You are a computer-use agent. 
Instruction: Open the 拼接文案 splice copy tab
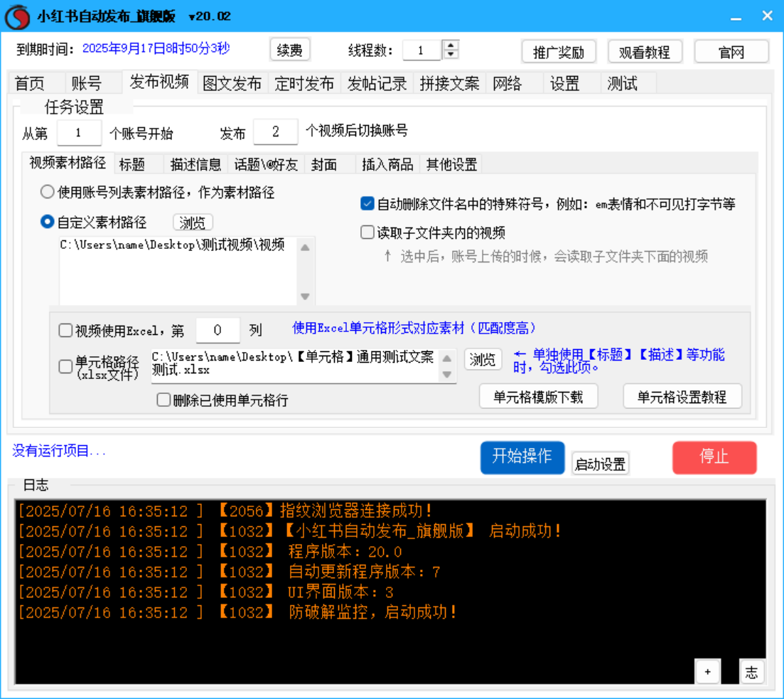(449, 83)
